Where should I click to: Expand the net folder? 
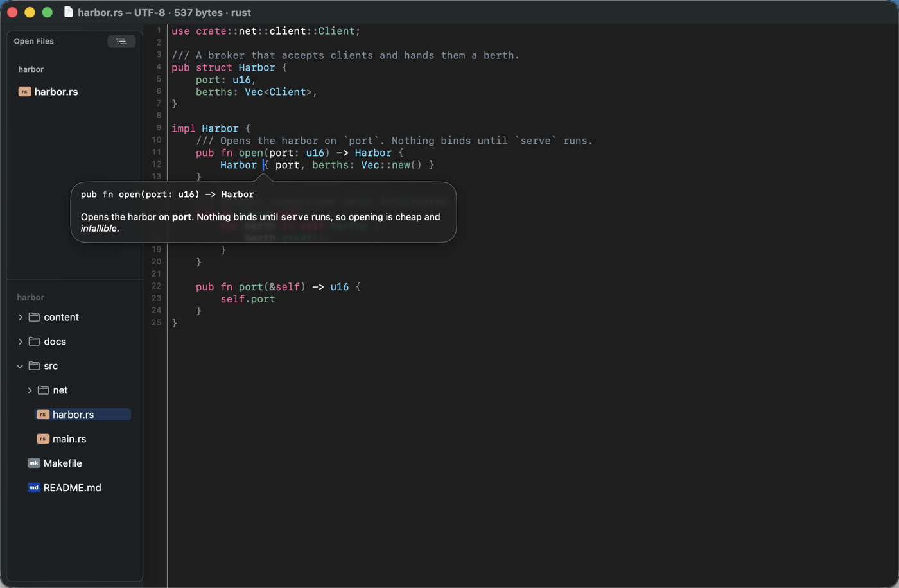pos(30,390)
